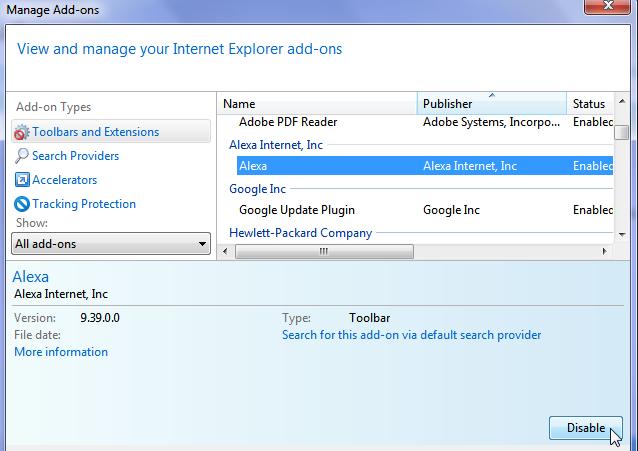This screenshot has height=451, width=638.
Task: Click the vertical scrollbar up arrow
Action: pos(622,101)
